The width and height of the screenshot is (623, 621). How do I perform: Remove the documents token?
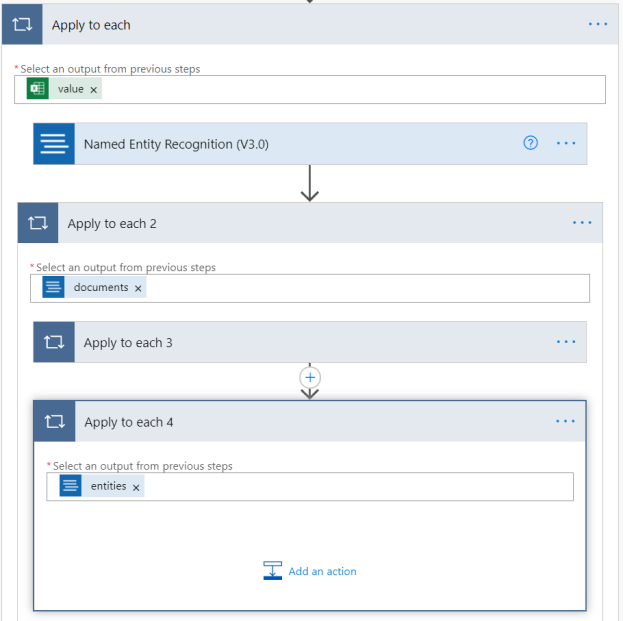[138, 288]
